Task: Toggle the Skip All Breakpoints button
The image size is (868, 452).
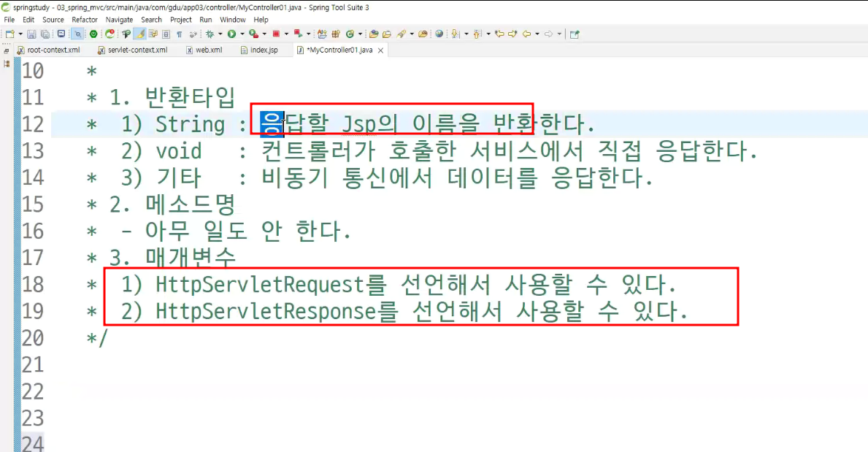Action: tap(77, 34)
